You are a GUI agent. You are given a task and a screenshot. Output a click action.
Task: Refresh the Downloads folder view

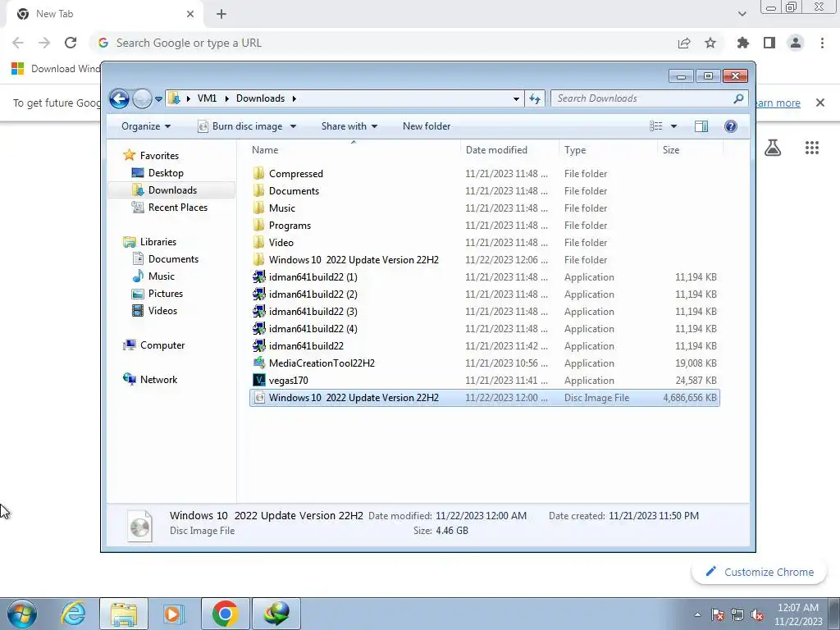[535, 98]
